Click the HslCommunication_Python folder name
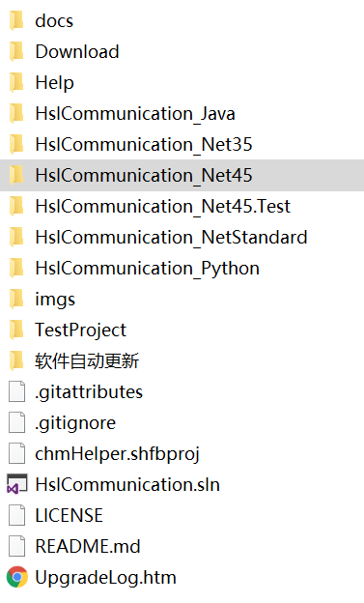The image size is (364, 603). 147,269
